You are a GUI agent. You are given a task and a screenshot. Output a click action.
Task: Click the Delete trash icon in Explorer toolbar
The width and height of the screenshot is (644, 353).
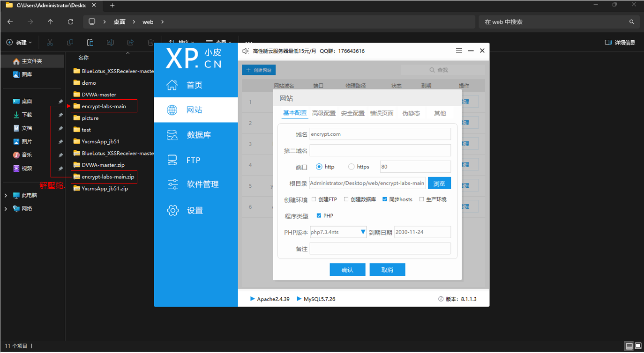click(x=150, y=42)
